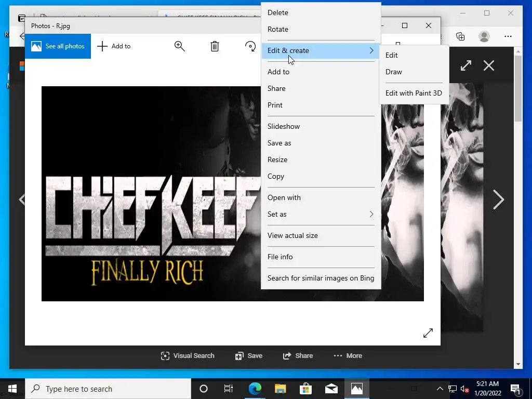Click the trash delete icon in Photos toolbar
Viewport: 532px width, 399px height.
point(215,46)
